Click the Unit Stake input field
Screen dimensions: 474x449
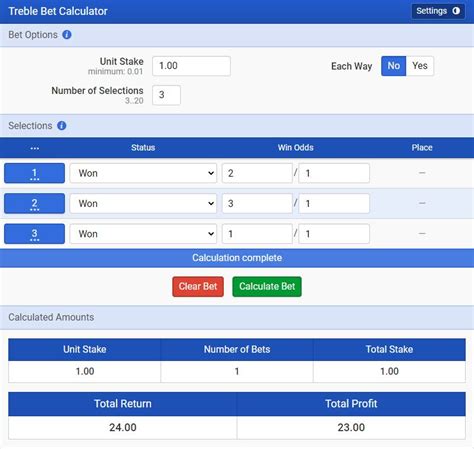pos(191,66)
